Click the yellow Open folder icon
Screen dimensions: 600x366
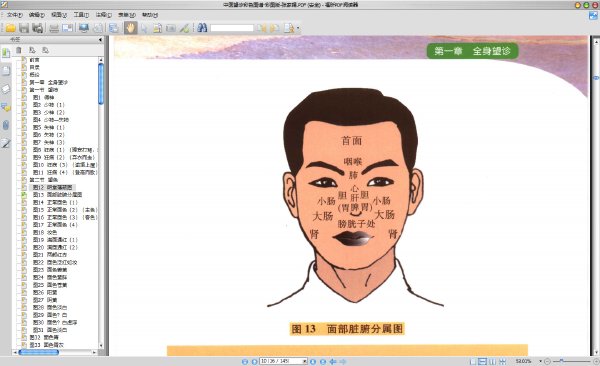10,28
